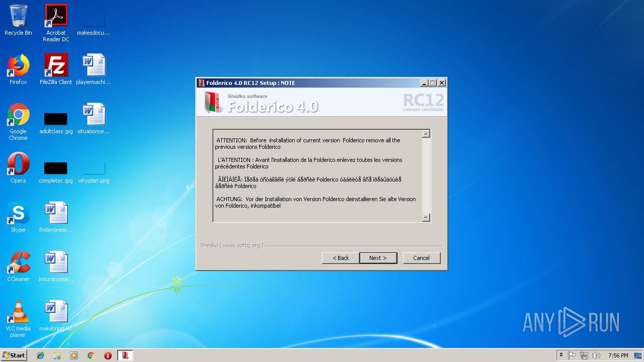Select adultclass.jpg image file
The height and width of the screenshot is (362, 644).
(56, 123)
